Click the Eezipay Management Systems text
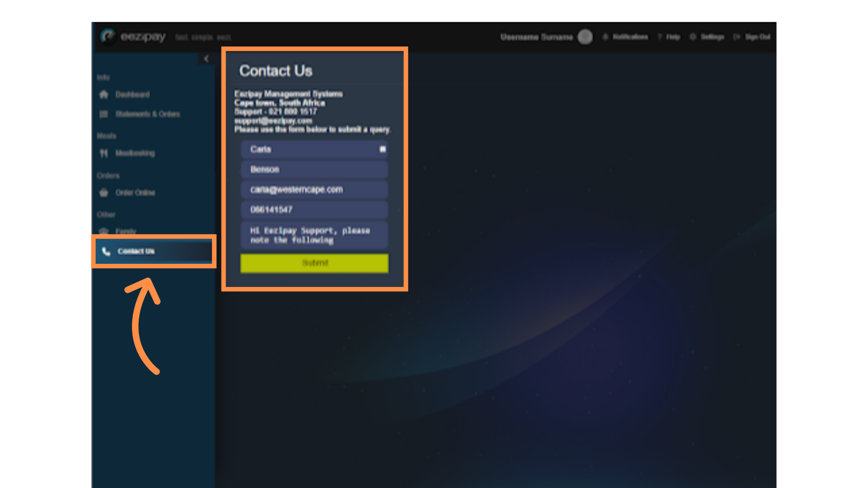This screenshot has height=488, width=868. point(288,94)
